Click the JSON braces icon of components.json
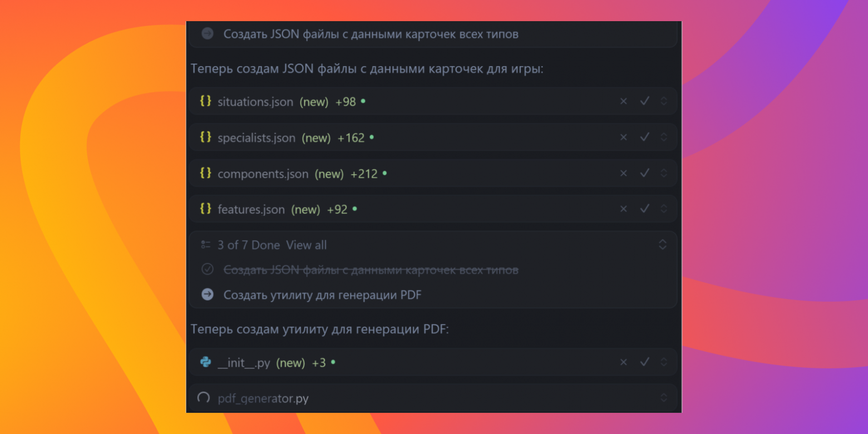868x434 pixels. click(x=205, y=174)
